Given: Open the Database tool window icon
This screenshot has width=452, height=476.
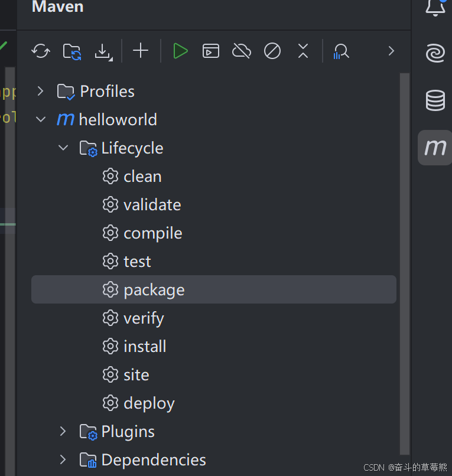Looking at the screenshot, I should coord(435,100).
